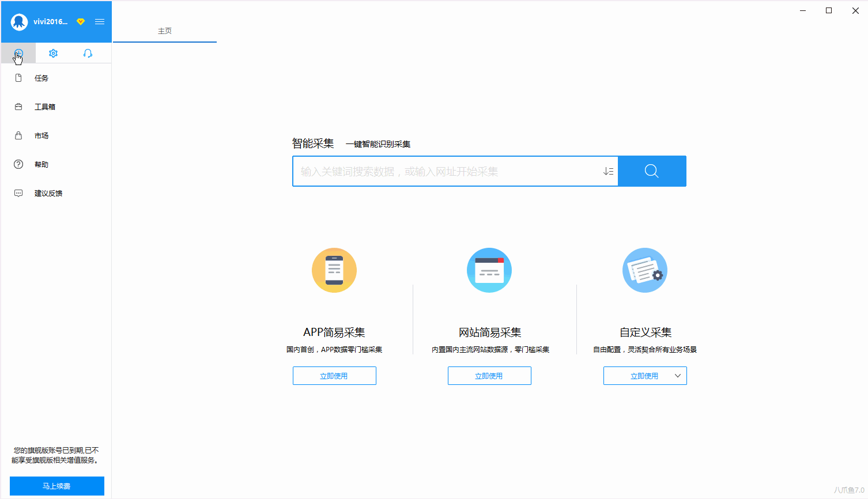Image resolution: width=868 pixels, height=499 pixels.
Task: Collapse sidebar with the hamburger icon
Action: click(100, 22)
